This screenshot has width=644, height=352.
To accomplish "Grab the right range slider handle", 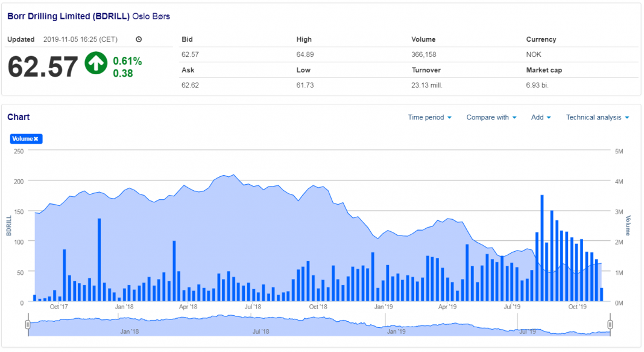I will [610, 324].
